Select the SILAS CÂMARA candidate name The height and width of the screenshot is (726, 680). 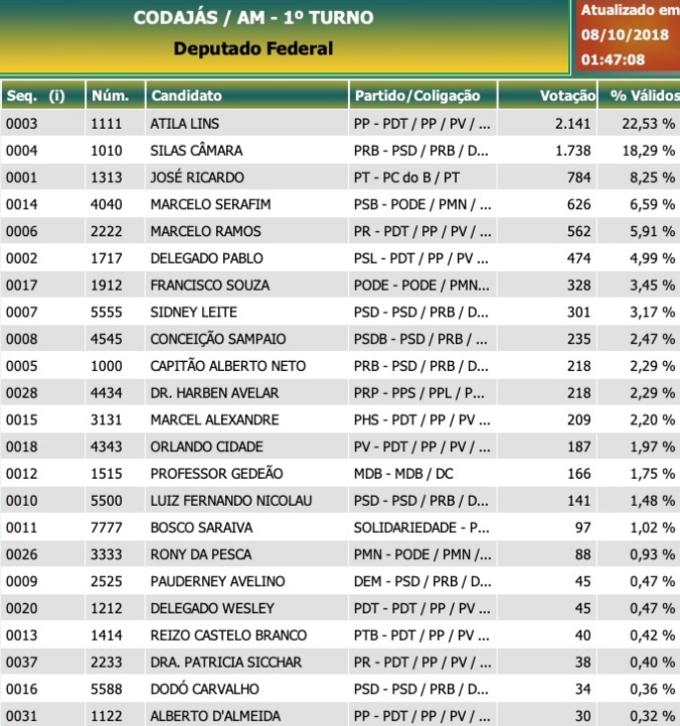pyautogui.click(x=196, y=151)
